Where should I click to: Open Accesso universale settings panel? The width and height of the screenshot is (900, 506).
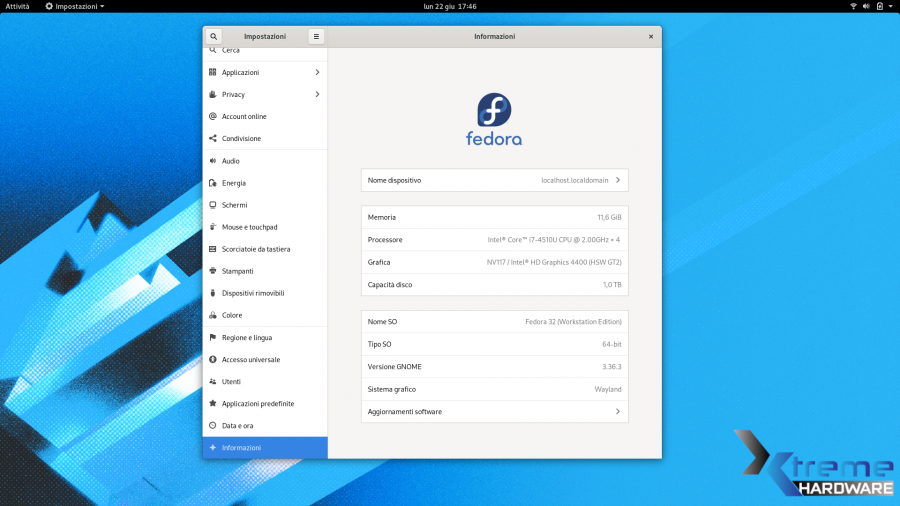coord(250,360)
